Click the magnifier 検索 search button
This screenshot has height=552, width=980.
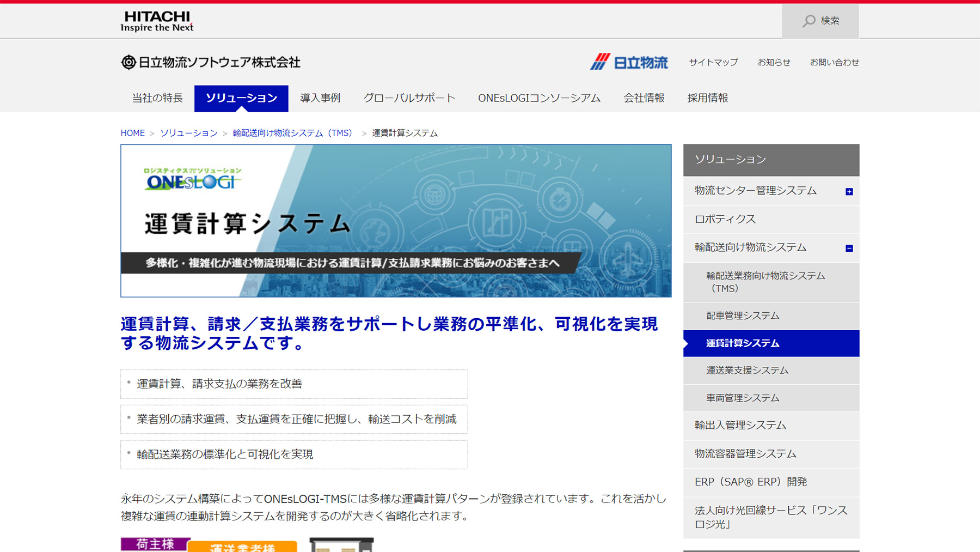coord(820,21)
